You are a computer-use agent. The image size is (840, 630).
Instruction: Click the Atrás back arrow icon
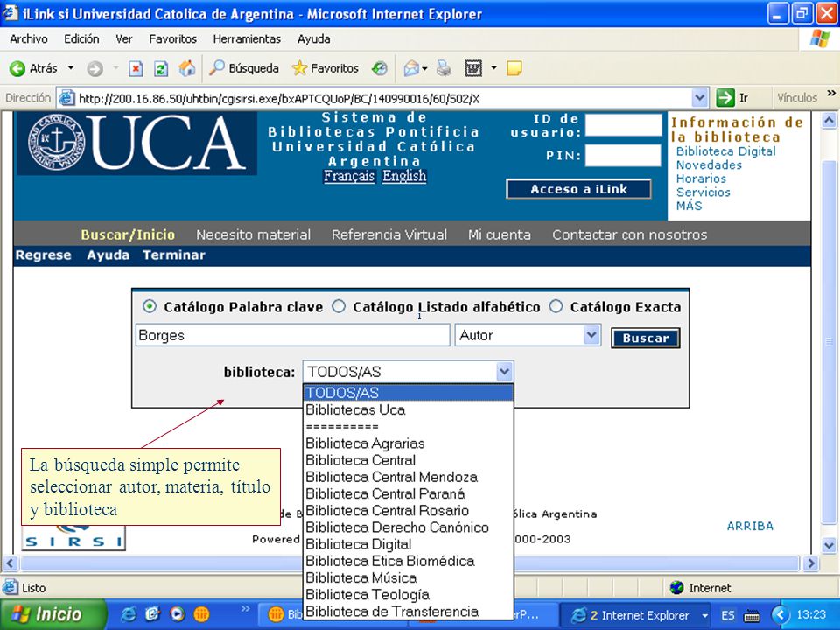coord(17,68)
